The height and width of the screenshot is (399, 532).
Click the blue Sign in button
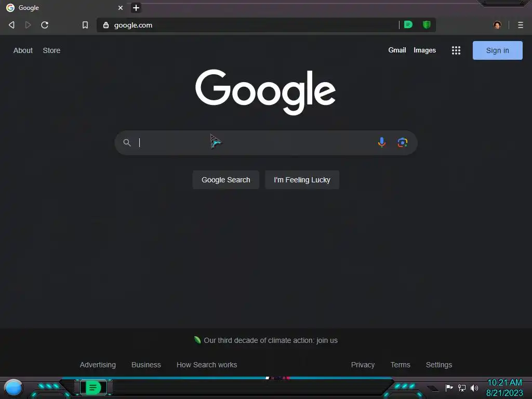pyautogui.click(x=497, y=50)
